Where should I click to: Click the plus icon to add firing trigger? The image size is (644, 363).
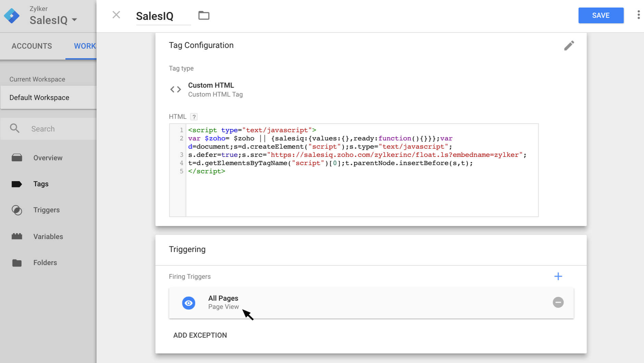558,276
